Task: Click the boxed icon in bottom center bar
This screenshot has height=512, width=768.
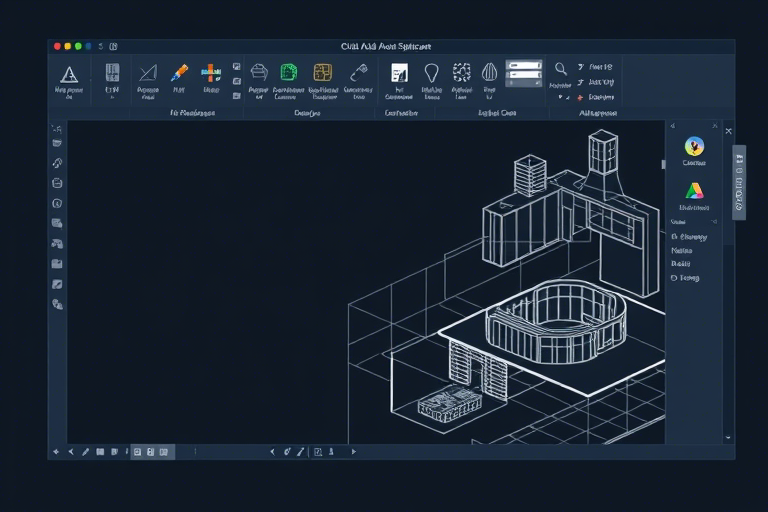Action: tap(318, 452)
